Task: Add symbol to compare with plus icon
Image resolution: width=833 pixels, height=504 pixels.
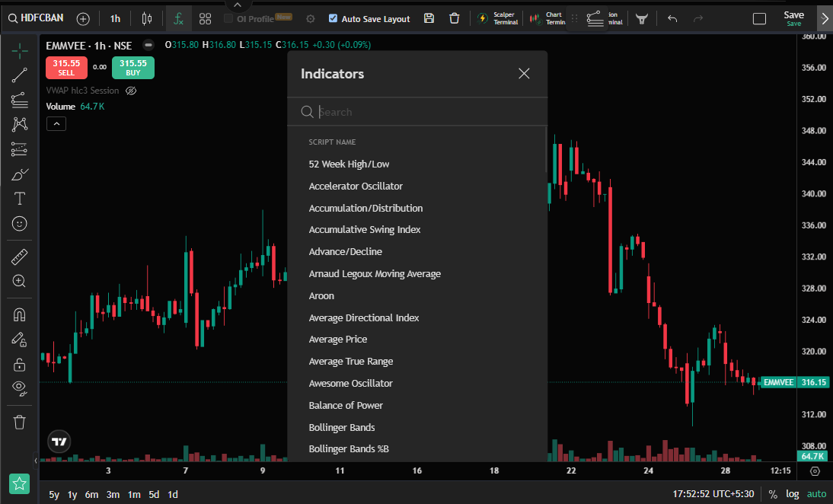Action: [83, 19]
